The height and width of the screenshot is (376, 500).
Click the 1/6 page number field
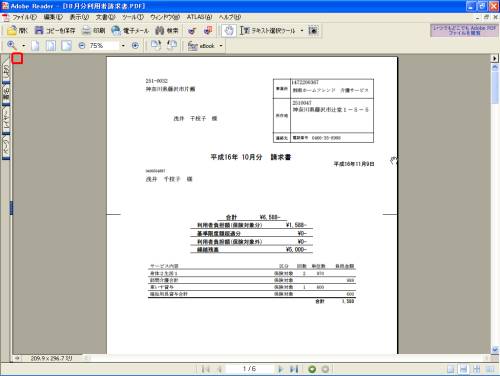249,369
